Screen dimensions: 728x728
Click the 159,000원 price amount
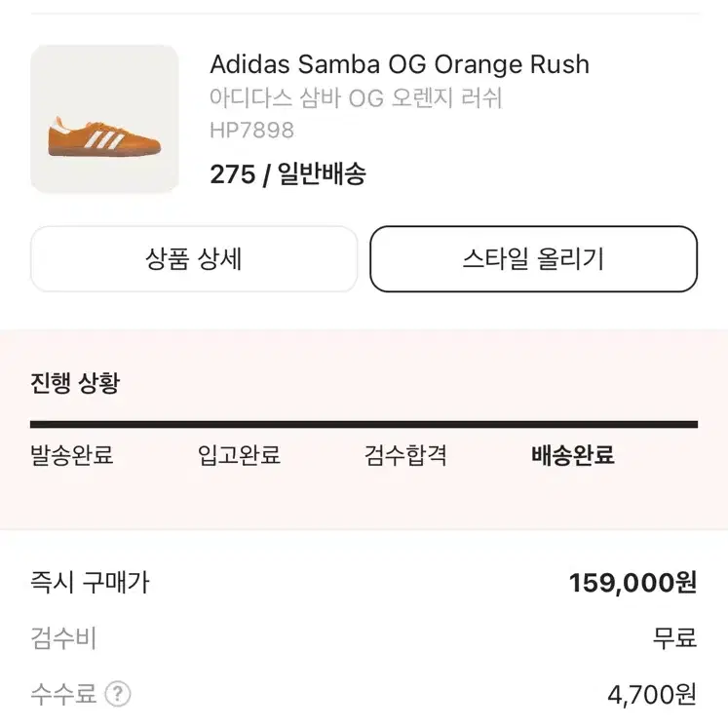[x=632, y=582]
